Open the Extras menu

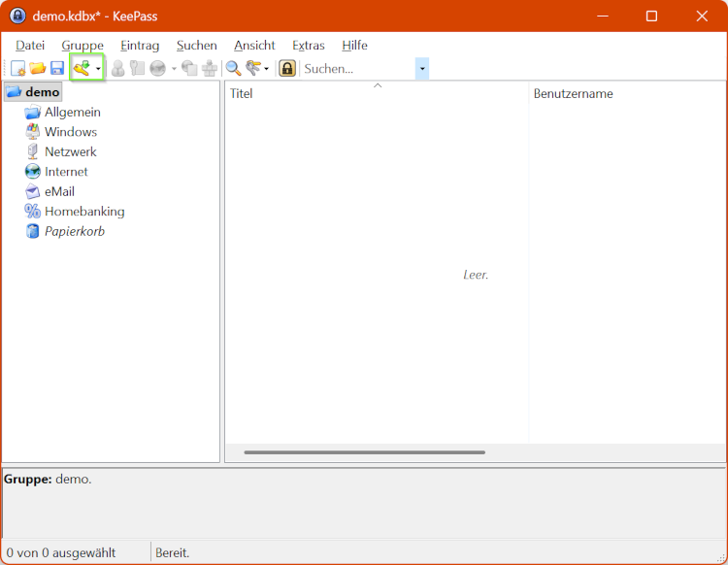point(309,45)
